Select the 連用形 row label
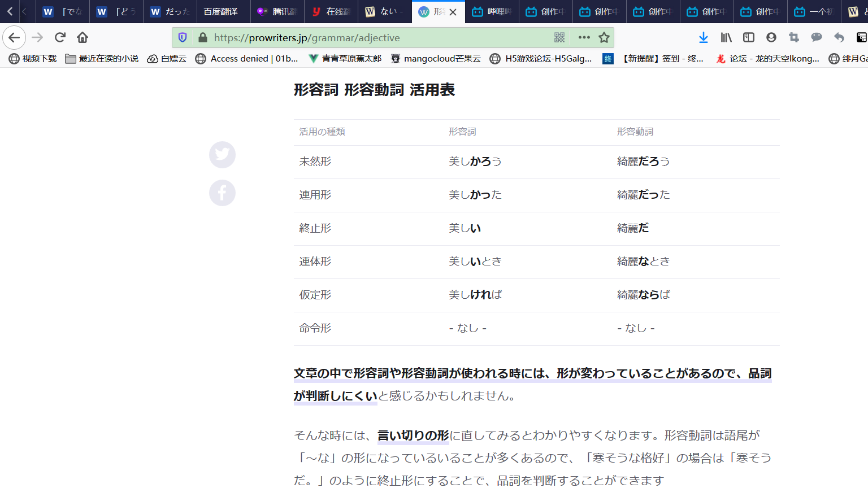The image size is (868, 488). (x=315, y=195)
